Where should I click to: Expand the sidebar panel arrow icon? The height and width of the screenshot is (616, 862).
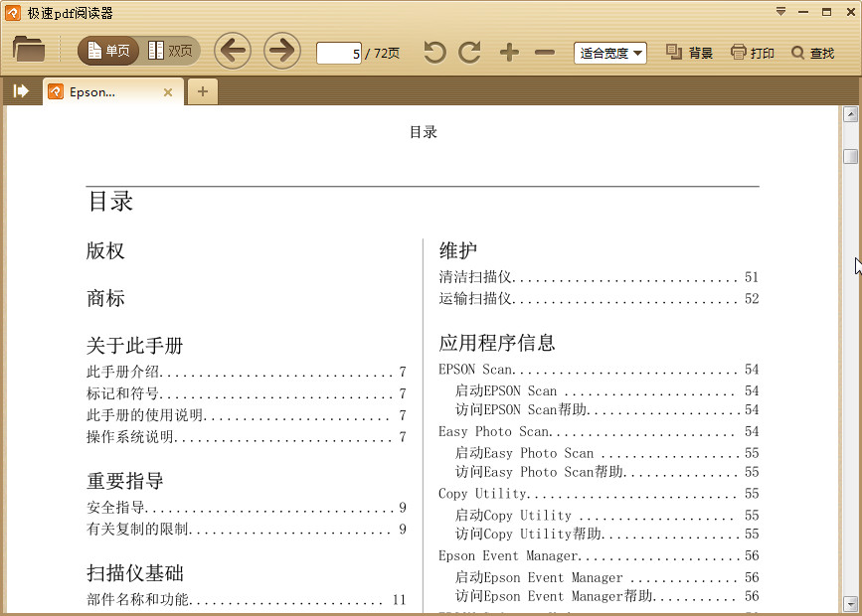[x=20, y=90]
